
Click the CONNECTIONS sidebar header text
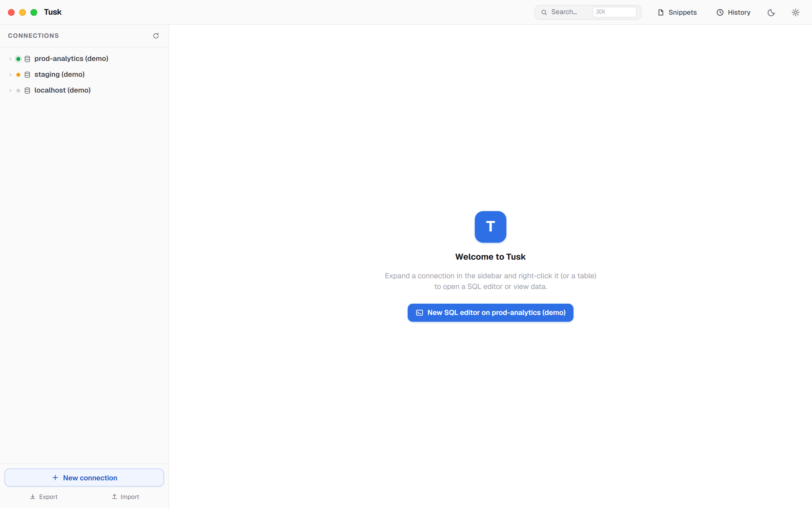tap(33, 36)
